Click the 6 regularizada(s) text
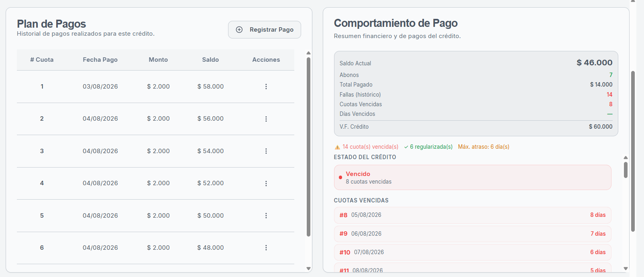 [431, 147]
